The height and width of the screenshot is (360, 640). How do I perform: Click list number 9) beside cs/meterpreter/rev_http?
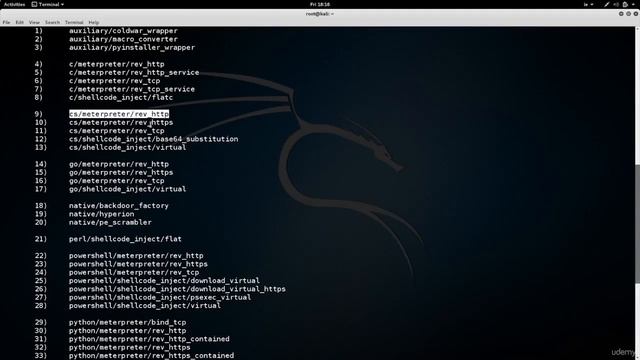pyautogui.click(x=38, y=114)
